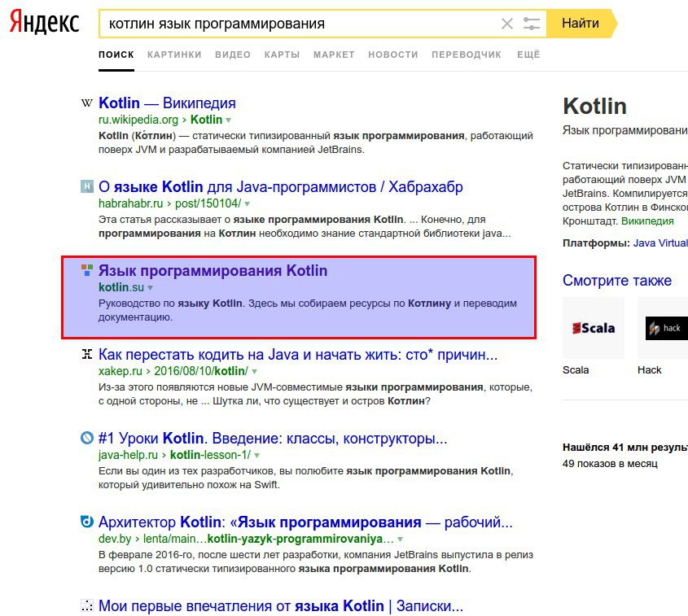Open the Scala logo thumbnail
The image size is (688, 616).
point(594,328)
